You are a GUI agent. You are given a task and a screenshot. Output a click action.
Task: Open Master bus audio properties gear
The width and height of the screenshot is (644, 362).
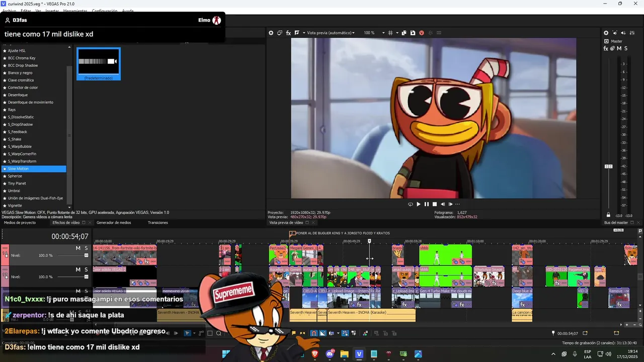(x=606, y=33)
